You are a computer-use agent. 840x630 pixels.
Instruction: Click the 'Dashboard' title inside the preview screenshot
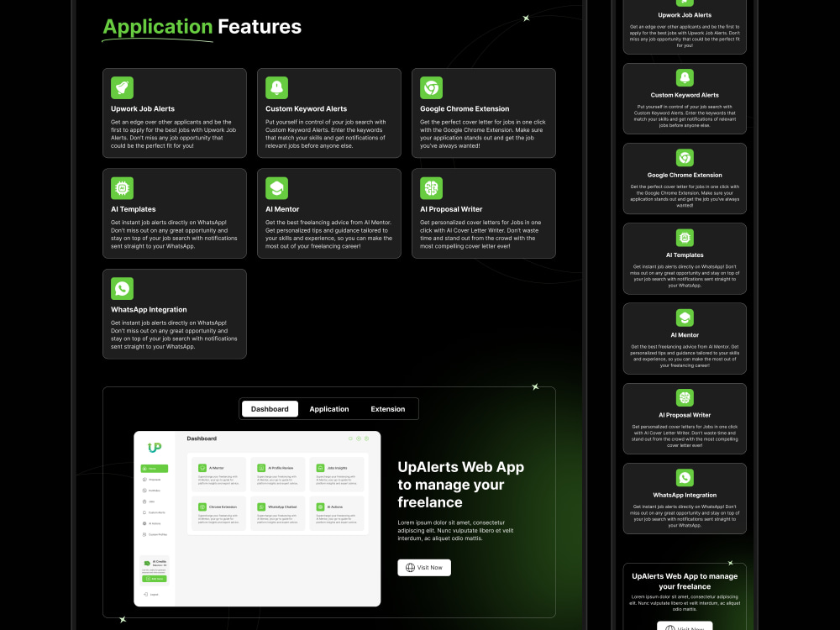tap(202, 438)
